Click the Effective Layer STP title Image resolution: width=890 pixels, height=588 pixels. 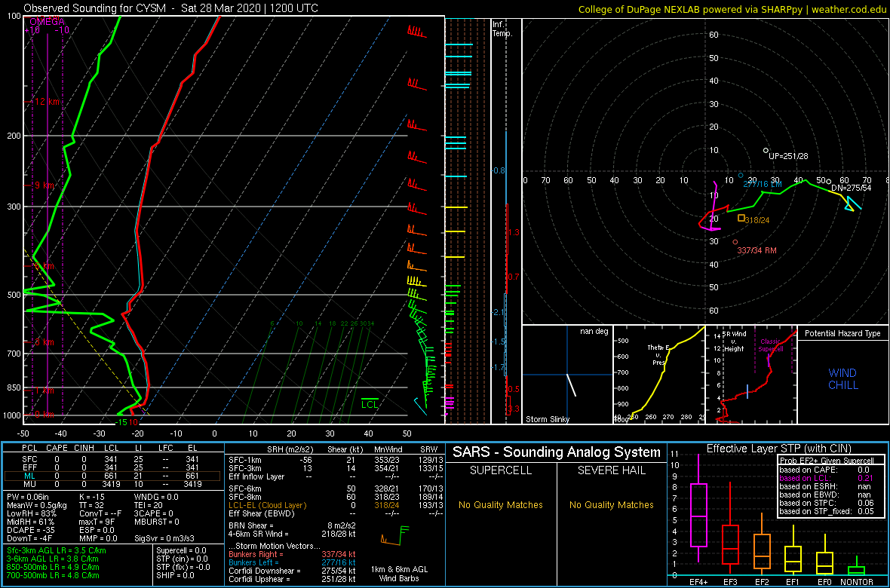(778, 449)
